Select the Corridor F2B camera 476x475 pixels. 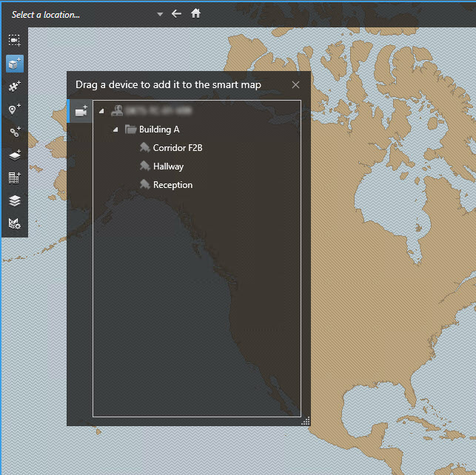tap(177, 148)
